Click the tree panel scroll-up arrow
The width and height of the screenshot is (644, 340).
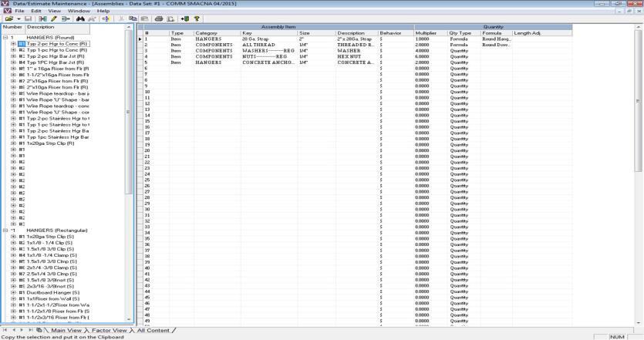point(128,27)
